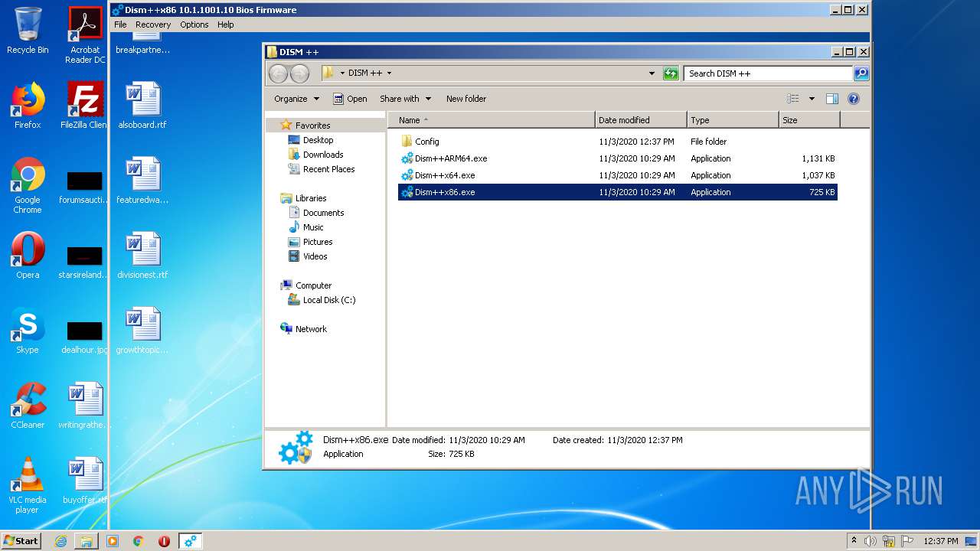Select Pictures library in navigation pane

pyautogui.click(x=317, y=242)
